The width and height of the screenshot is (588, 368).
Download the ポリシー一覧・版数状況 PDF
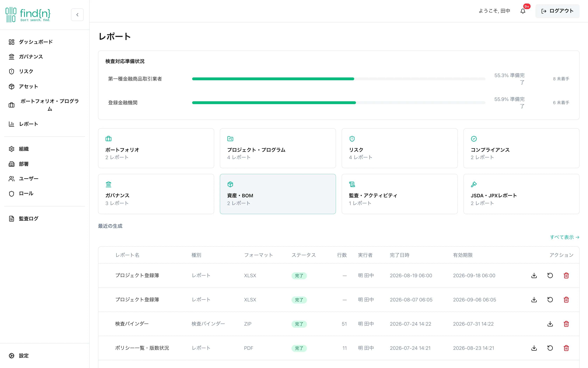click(x=534, y=348)
